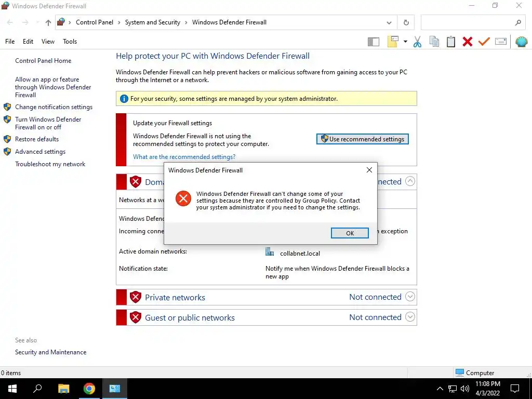The width and height of the screenshot is (532, 399).
Task: Open Change notification settings
Action: 54,107
